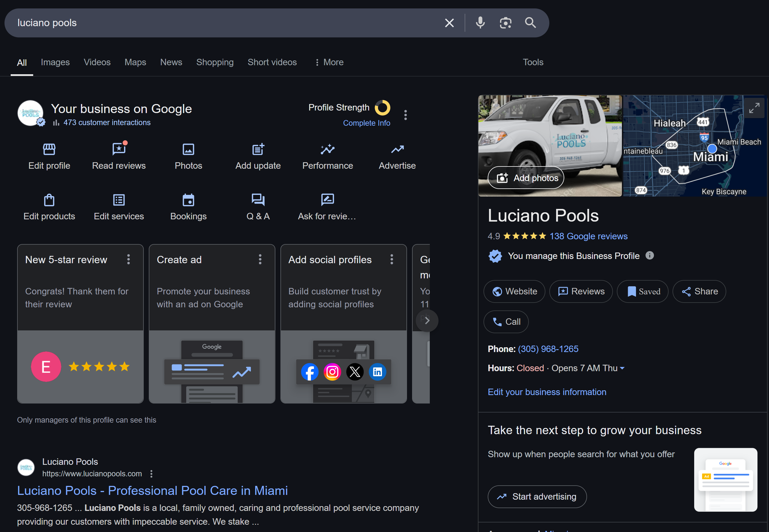Open the Performance icon
This screenshot has height=532, width=769.
coord(327,149)
